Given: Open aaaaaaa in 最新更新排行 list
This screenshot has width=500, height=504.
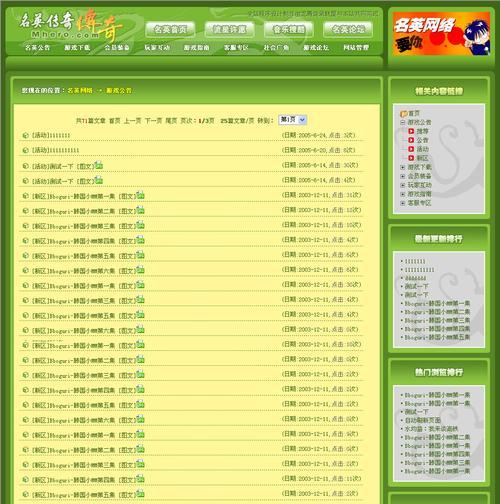Looking at the screenshot, I should [x=415, y=278].
